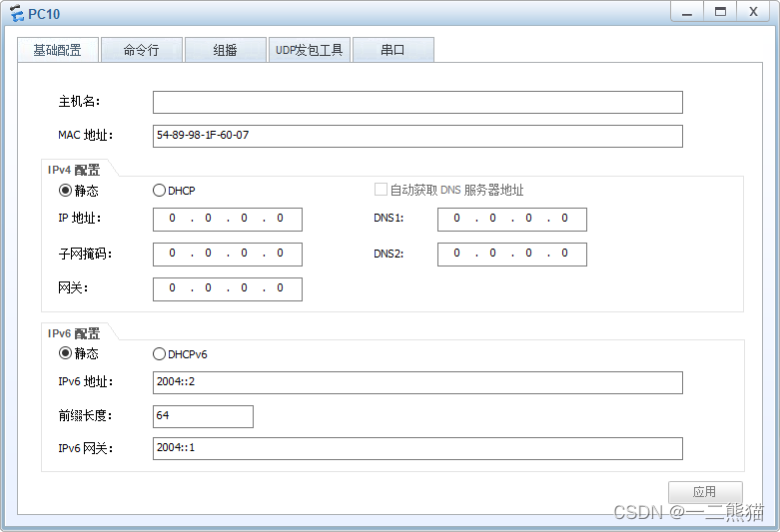Click the 主机名 input field

417,102
